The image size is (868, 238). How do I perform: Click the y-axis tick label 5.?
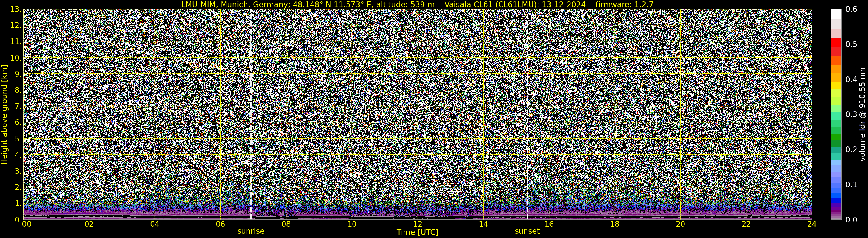18,139
